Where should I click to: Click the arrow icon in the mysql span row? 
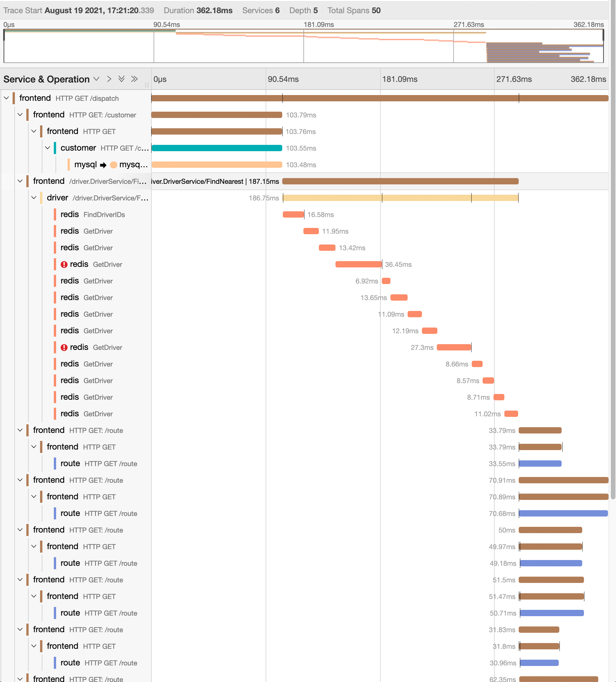tap(103, 165)
